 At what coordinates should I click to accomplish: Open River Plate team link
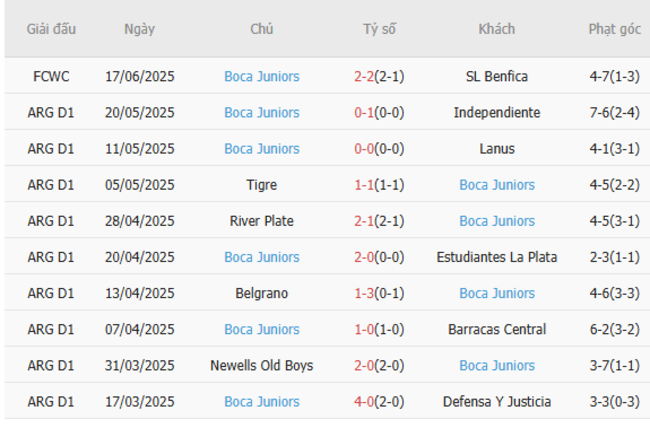click(261, 220)
